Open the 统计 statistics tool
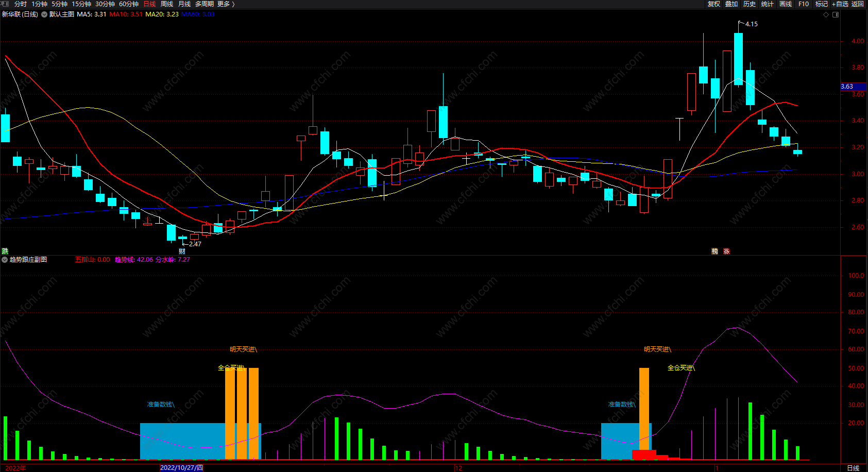 [768, 4]
